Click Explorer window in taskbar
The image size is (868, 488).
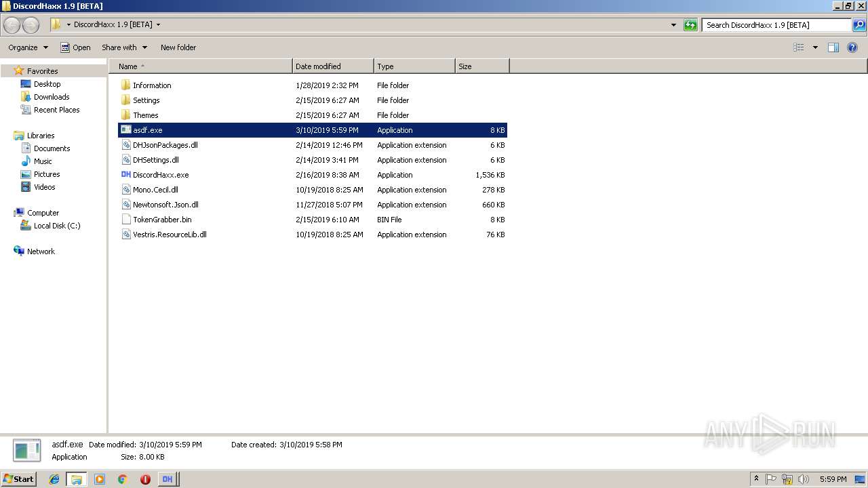(x=77, y=479)
